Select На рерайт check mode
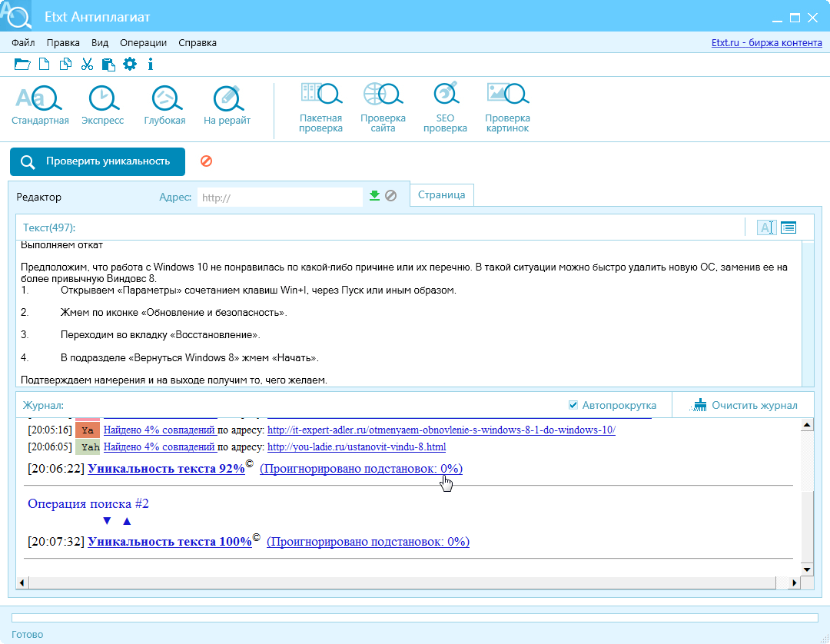This screenshot has width=830, height=644. (227, 105)
